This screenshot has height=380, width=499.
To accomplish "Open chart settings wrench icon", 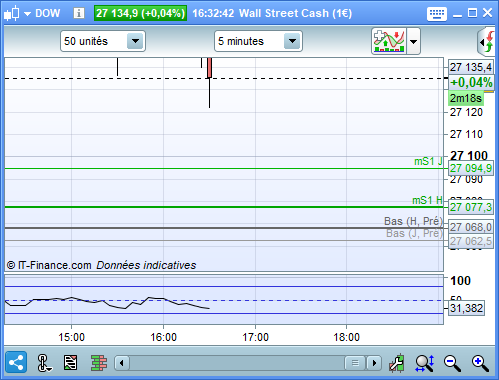I will [x=397, y=363].
